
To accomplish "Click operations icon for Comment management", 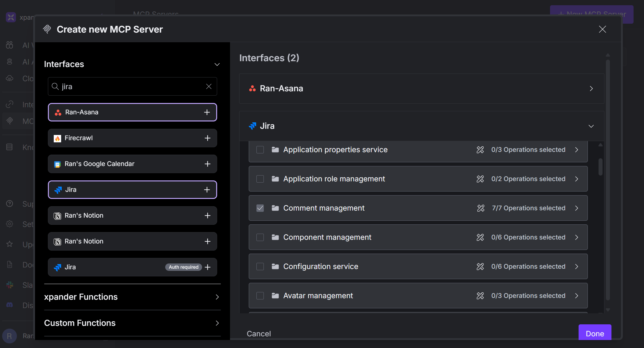I will [481, 208].
